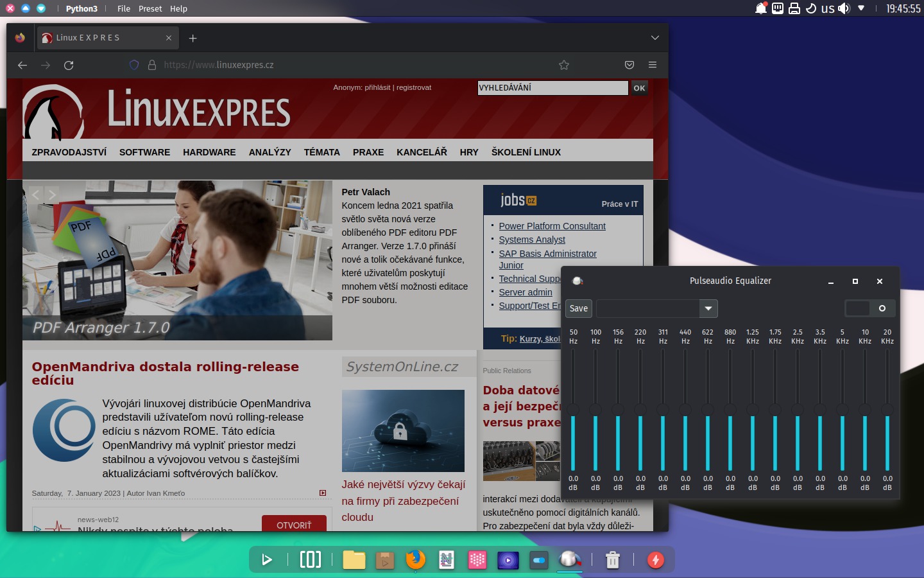
Task: Open the network ethernet tray icon
Action: pos(778,8)
